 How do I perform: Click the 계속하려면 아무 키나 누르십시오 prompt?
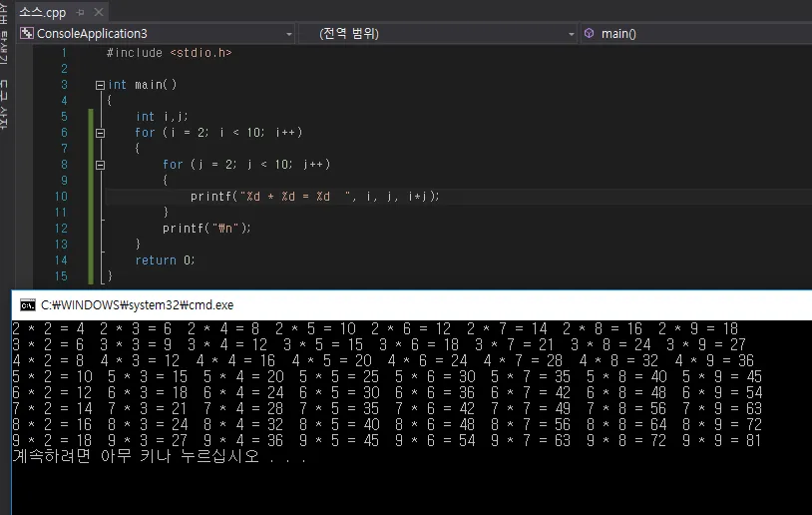(160, 456)
